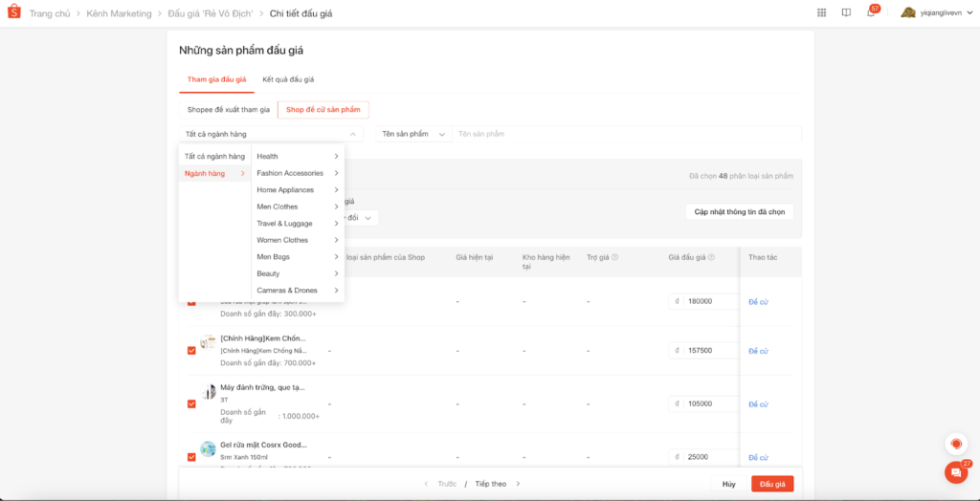Click the bid price field showing 180000

click(x=703, y=301)
